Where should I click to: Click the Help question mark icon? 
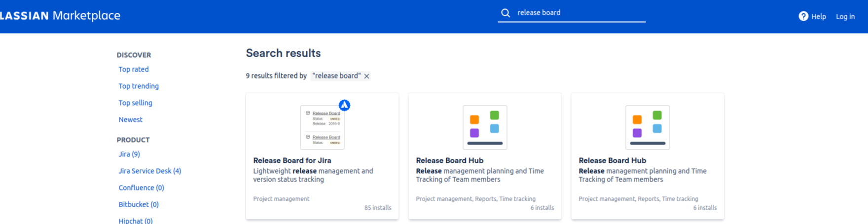803,16
